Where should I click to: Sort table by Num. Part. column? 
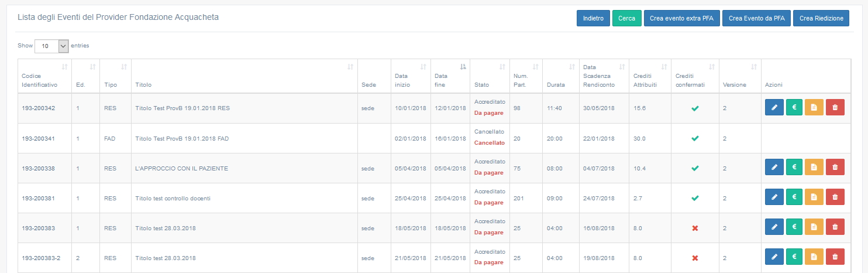click(526, 76)
